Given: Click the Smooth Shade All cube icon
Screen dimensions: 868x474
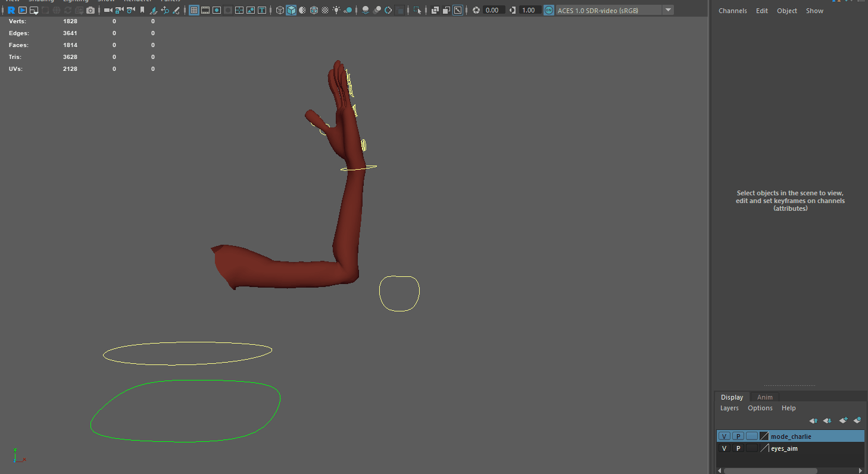Looking at the screenshot, I should coord(291,10).
